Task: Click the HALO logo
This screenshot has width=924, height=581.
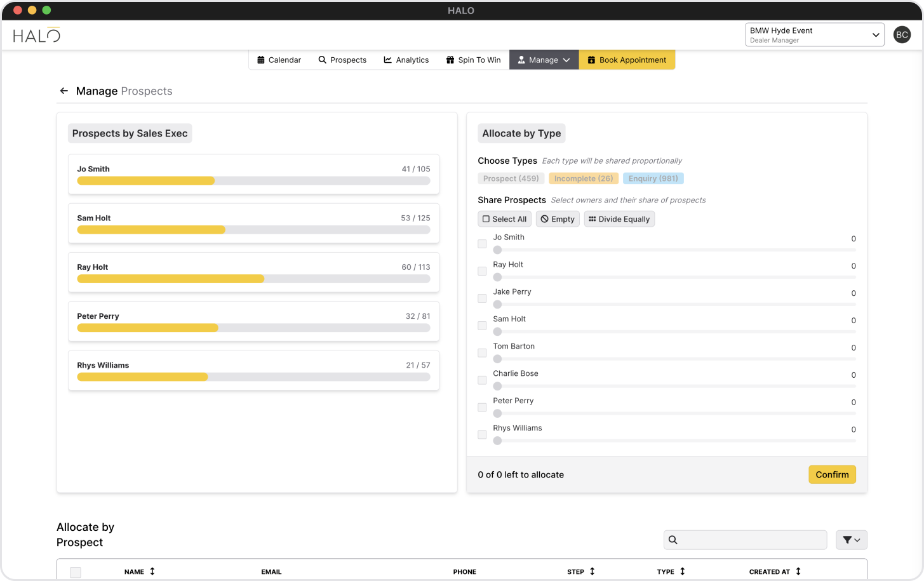Action: click(37, 36)
